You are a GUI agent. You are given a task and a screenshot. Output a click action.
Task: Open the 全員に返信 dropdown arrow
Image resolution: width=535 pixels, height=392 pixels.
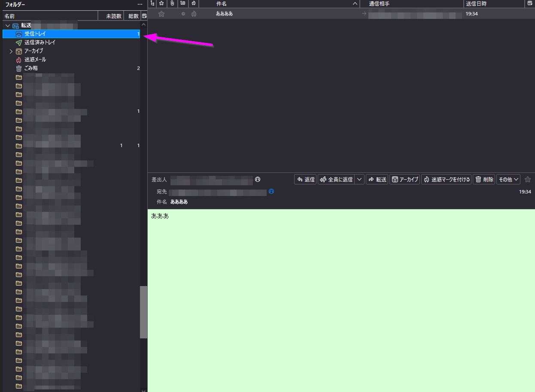(359, 179)
